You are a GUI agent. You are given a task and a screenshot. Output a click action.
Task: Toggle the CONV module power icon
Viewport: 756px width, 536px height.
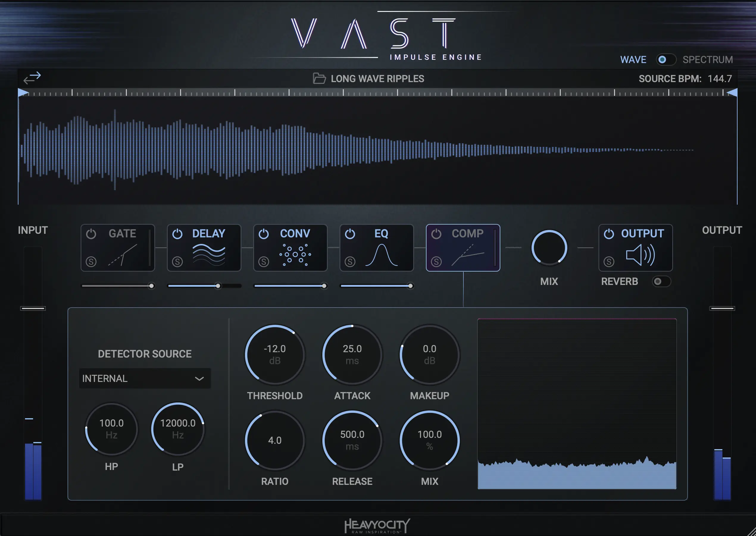coord(264,234)
